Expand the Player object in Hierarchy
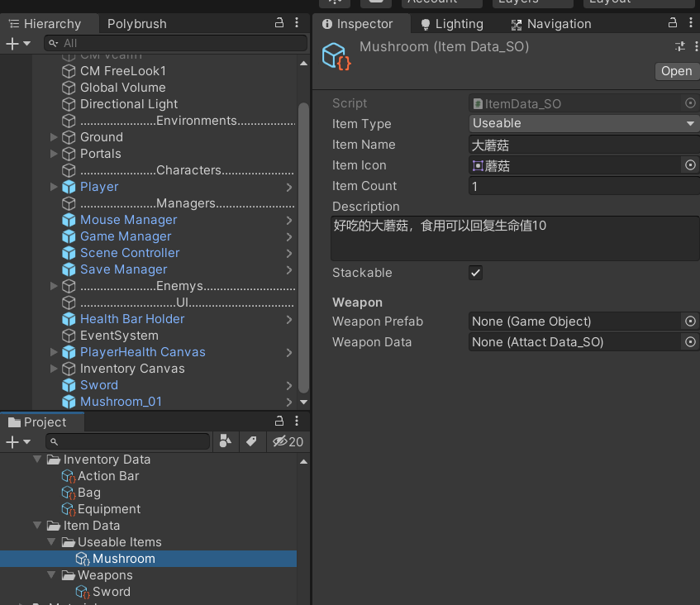 53,187
